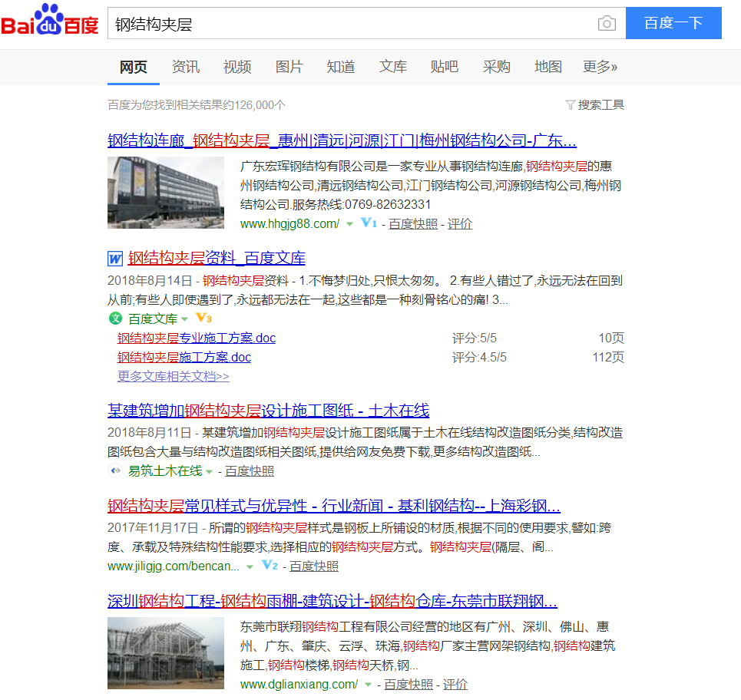Click the Baidu logo

(50, 20)
